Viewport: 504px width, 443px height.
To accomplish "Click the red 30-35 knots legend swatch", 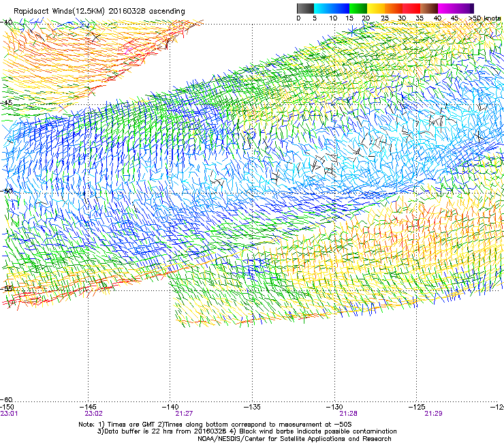I will tap(411, 8).
